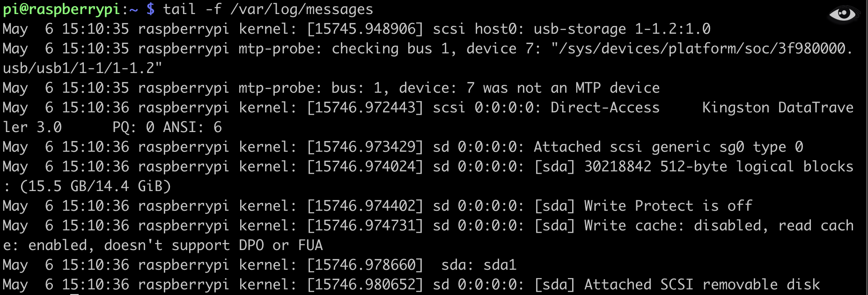
Task: Click 'Attached SCSI removable disk' message
Action: coord(702,285)
